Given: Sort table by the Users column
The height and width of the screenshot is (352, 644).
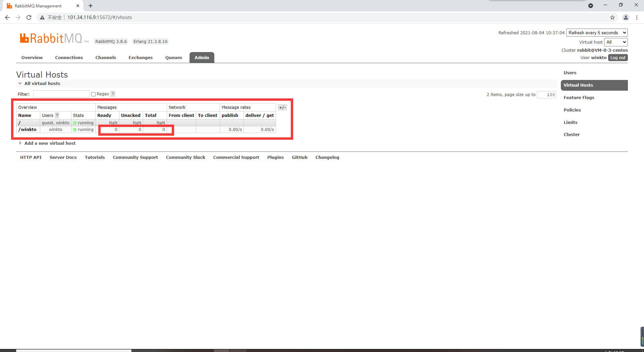Looking at the screenshot, I should pyautogui.click(x=47, y=115).
